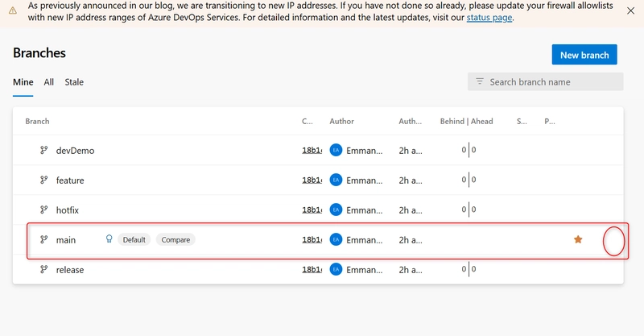Click the Default tag on main
The image size is (644, 336).
tap(134, 240)
